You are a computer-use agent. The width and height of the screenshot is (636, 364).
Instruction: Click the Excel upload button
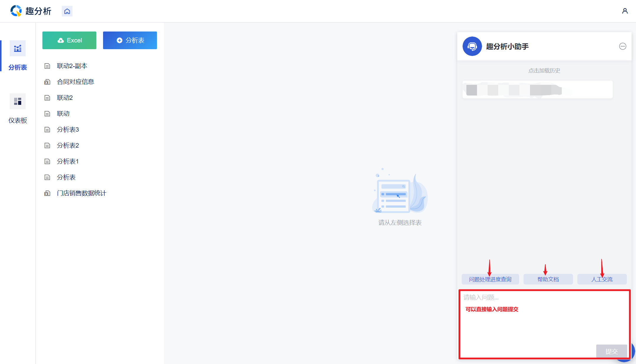pyautogui.click(x=69, y=40)
